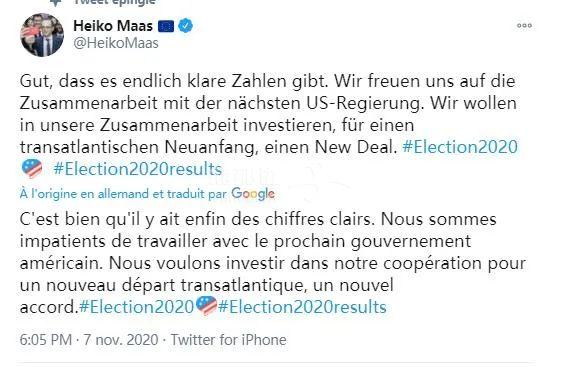The width and height of the screenshot is (563, 367).
Task: Open #Election2020results hashtag in French translation
Action: point(302,307)
